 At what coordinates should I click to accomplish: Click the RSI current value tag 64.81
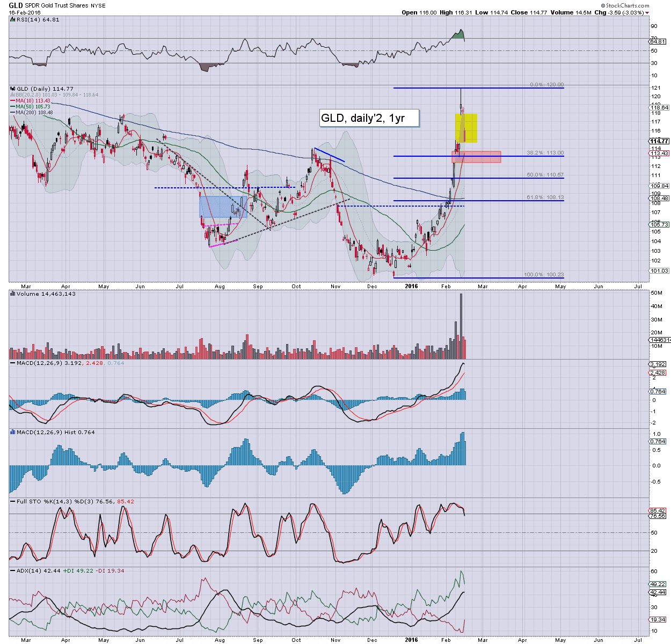coord(658,42)
